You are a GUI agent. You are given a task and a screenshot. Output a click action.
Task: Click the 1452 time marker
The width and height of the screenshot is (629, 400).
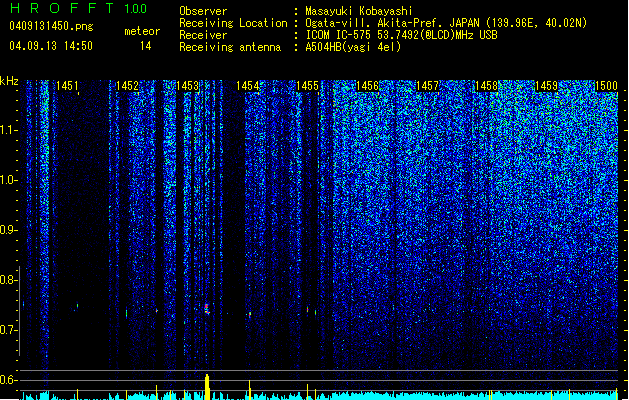pyautogui.click(x=127, y=86)
